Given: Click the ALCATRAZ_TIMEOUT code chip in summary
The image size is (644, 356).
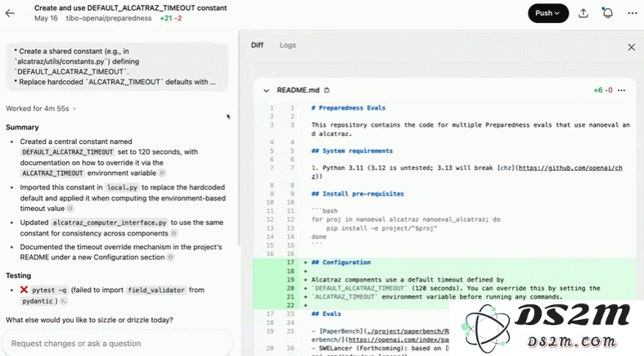Looking at the screenshot, I should [x=52, y=173].
